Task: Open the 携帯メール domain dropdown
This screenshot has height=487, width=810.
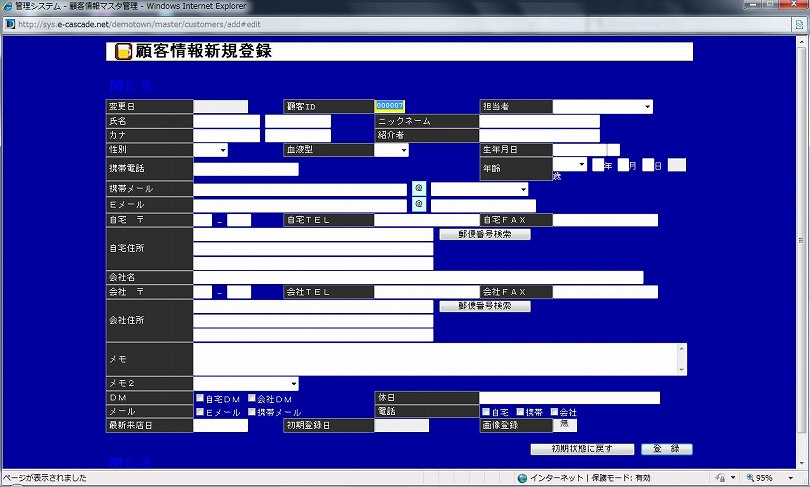Action: (479, 189)
